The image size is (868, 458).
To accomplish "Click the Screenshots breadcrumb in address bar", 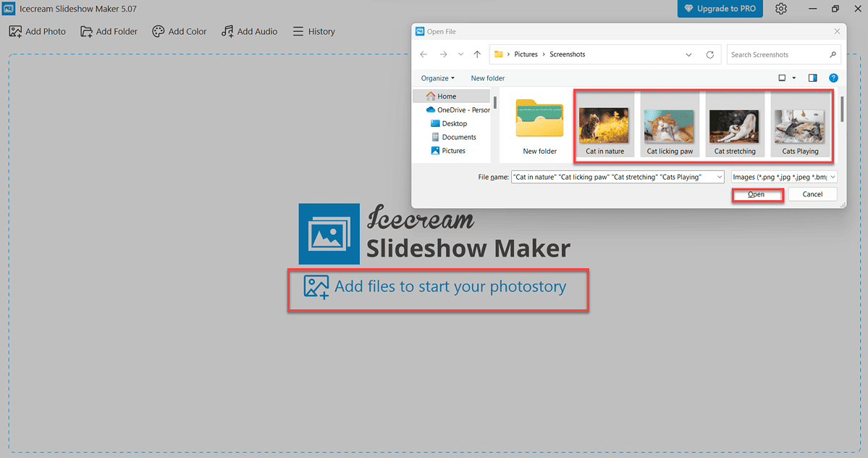I will point(568,54).
